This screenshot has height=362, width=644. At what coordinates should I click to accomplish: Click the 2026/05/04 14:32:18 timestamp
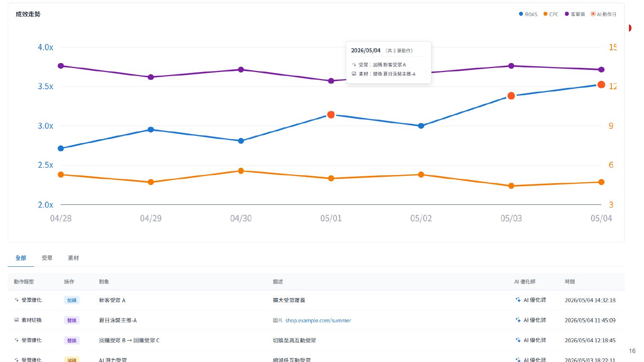pos(590,300)
